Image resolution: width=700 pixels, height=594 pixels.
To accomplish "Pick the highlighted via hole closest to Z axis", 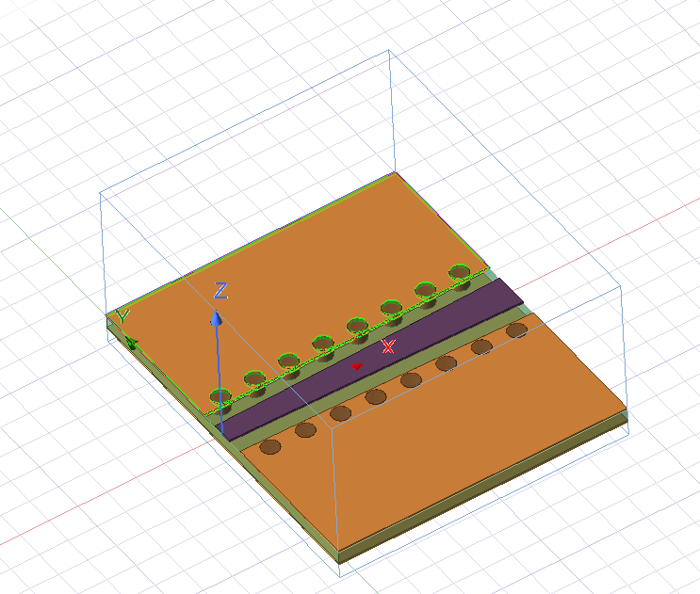I will click(220, 395).
